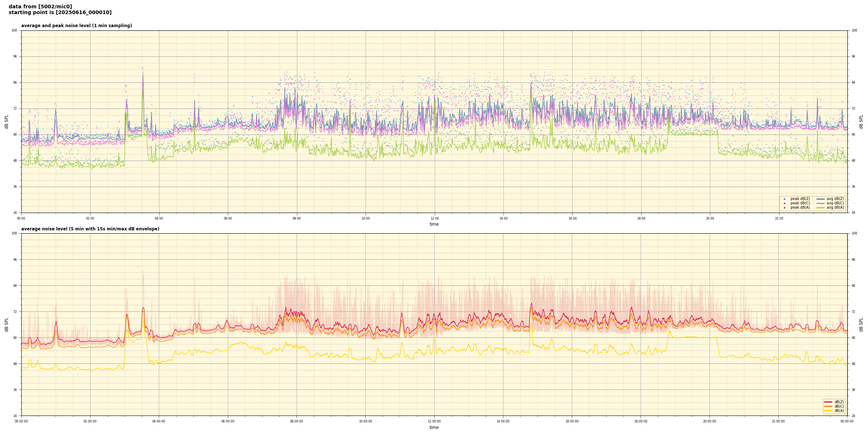Click the left 'dB SPL' label of upper chart
The image size is (868, 434).
7,122
